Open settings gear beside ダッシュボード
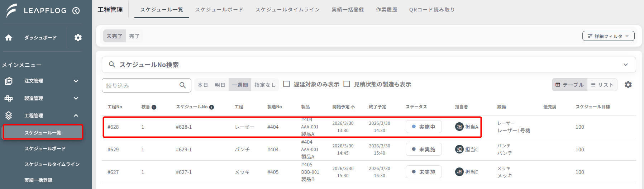644x189 pixels. pyautogui.click(x=78, y=38)
